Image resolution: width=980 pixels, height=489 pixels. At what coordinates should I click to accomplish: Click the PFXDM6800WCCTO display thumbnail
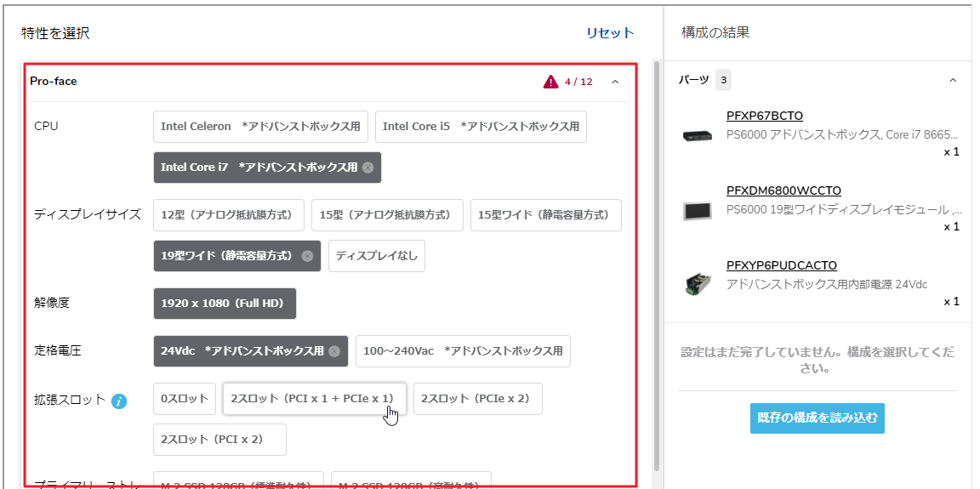(697, 211)
